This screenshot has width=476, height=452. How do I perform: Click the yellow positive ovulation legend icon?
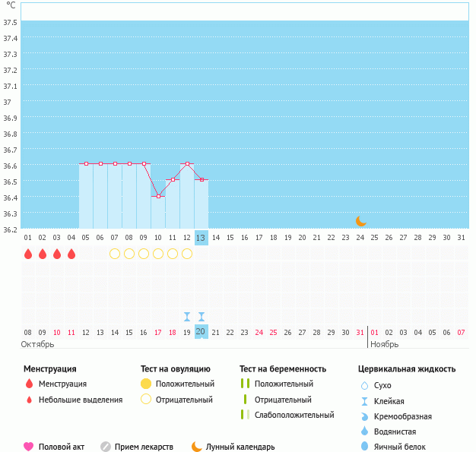pyautogui.click(x=146, y=384)
